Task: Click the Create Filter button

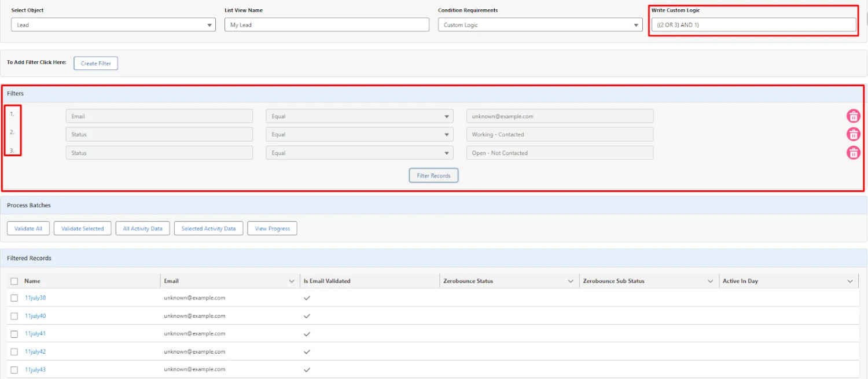Action: [x=95, y=63]
